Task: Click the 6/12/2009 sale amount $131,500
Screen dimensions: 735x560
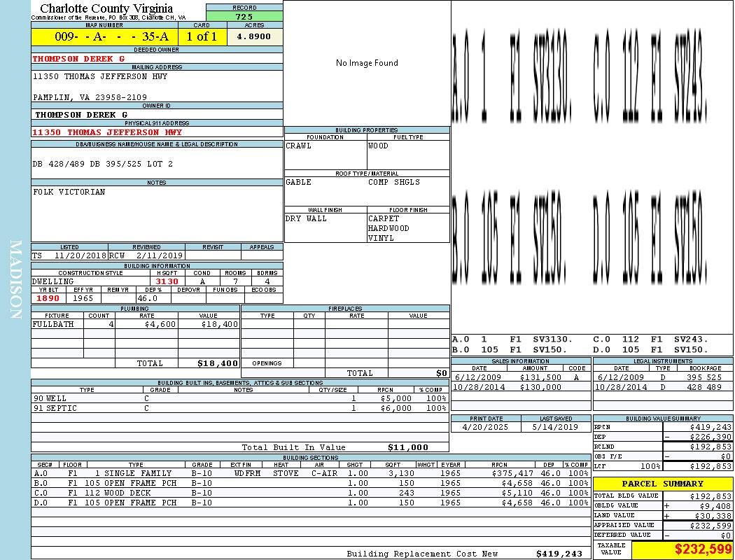Action: (x=540, y=377)
